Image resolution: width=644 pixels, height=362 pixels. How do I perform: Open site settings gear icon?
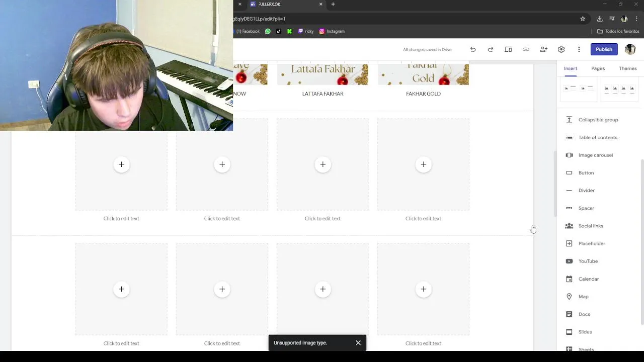coord(561,49)
